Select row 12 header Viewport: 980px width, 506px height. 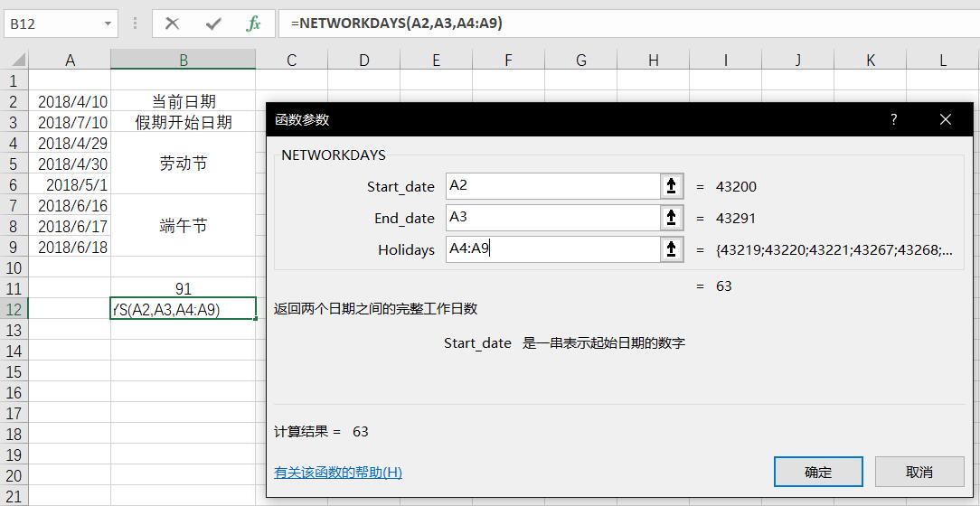click(14, 309)
